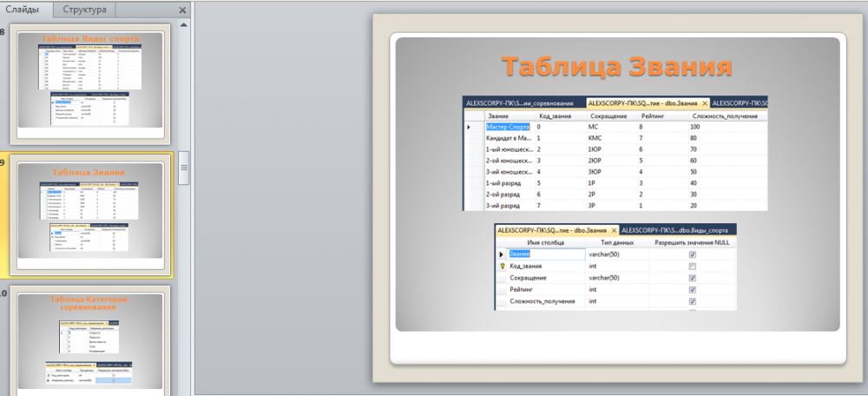The height and width of the screenshot is (396, 868).
Task: Click the МС abbreviation cell
Action: (x=611, y=127)
